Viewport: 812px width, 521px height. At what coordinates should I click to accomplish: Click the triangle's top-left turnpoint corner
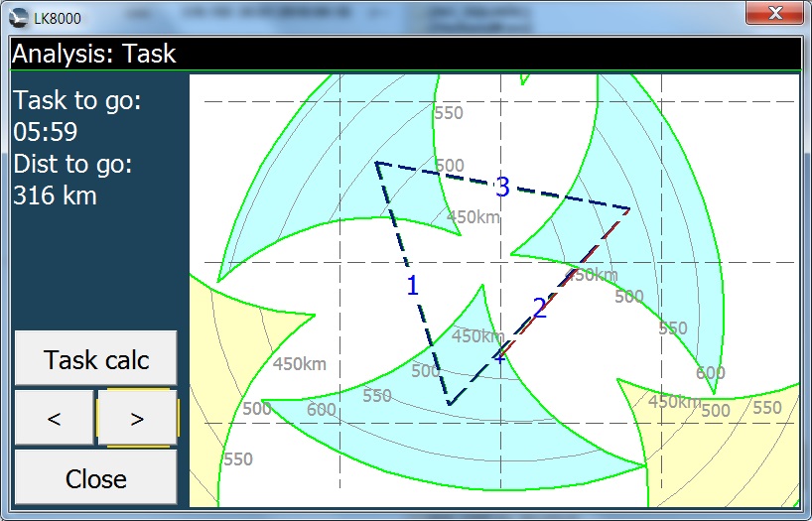click(x=376, y=162)
